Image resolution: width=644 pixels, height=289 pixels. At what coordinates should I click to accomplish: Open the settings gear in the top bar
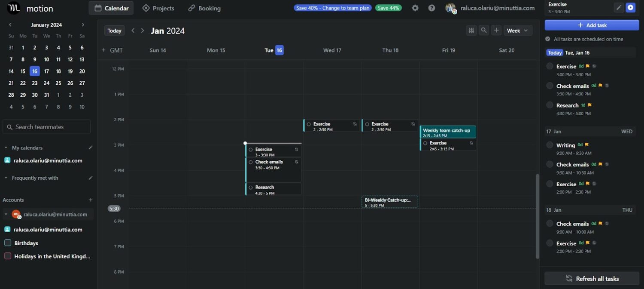point(415,8)
